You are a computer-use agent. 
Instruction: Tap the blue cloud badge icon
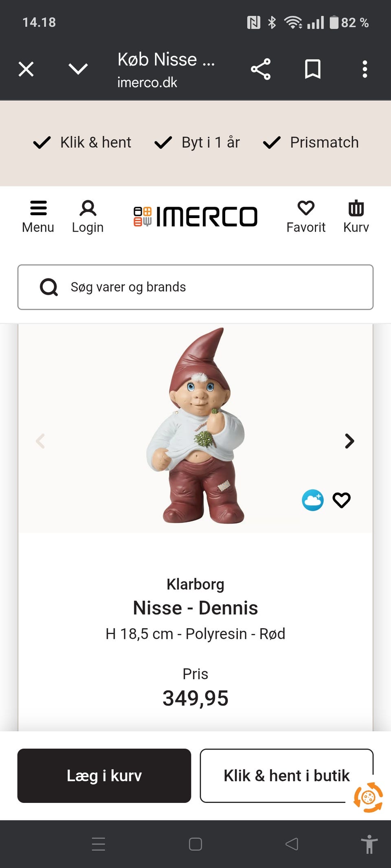click(312, 500)
